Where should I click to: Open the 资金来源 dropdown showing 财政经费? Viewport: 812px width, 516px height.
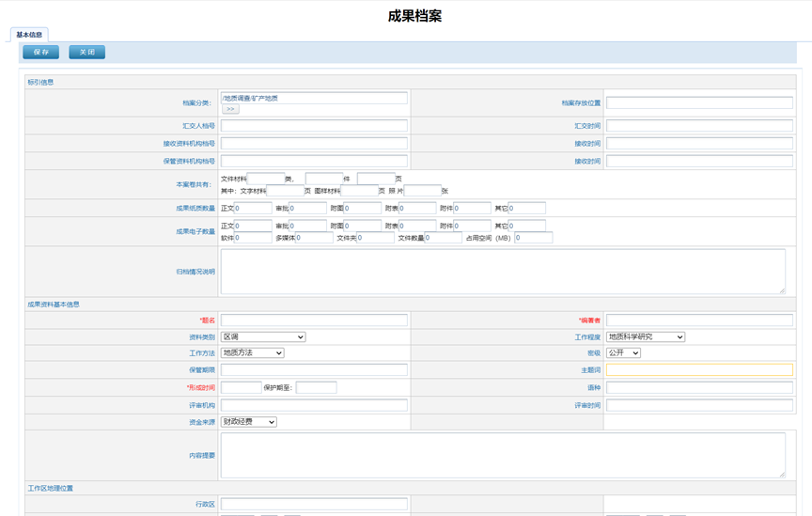248,422
